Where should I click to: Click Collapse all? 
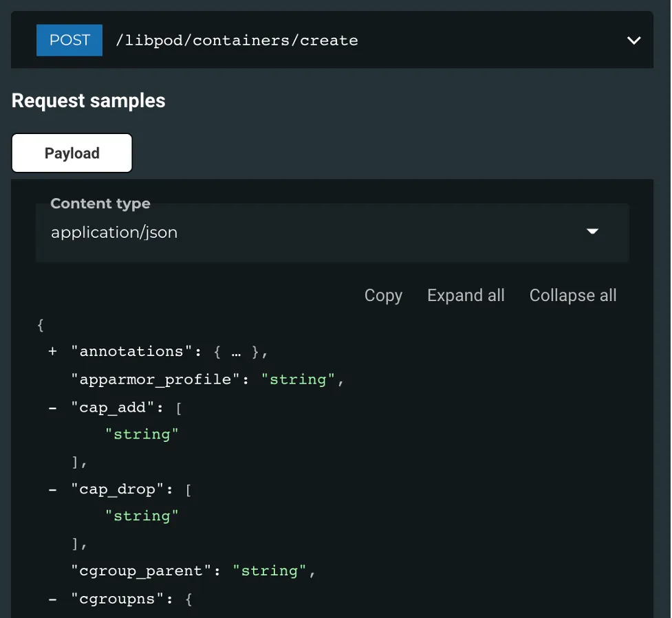click(x=572, y=296)
